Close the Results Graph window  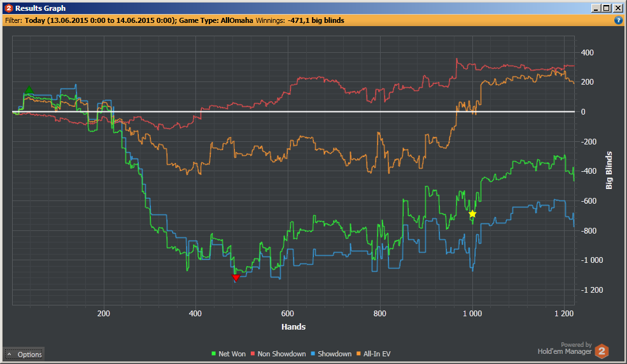(x=618, y=8)
